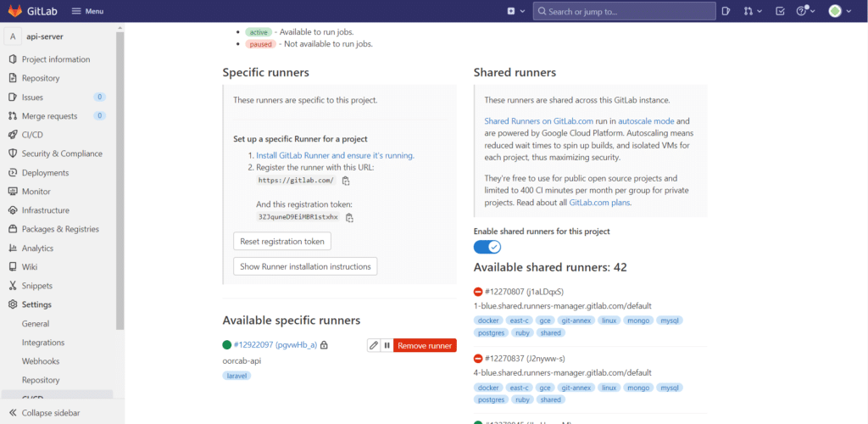Screen dimensions: 868x424
Task: Open runner #12922097 (pgvwHb_a) link
Action: [275, 345]
